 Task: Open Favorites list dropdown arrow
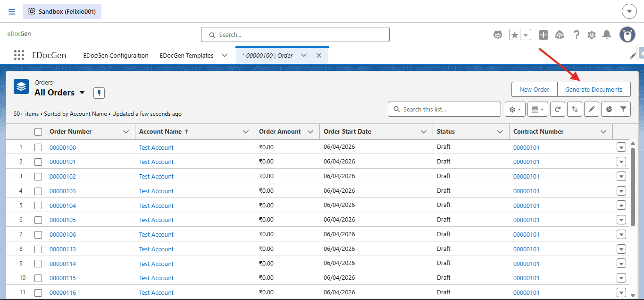[526, 34]
